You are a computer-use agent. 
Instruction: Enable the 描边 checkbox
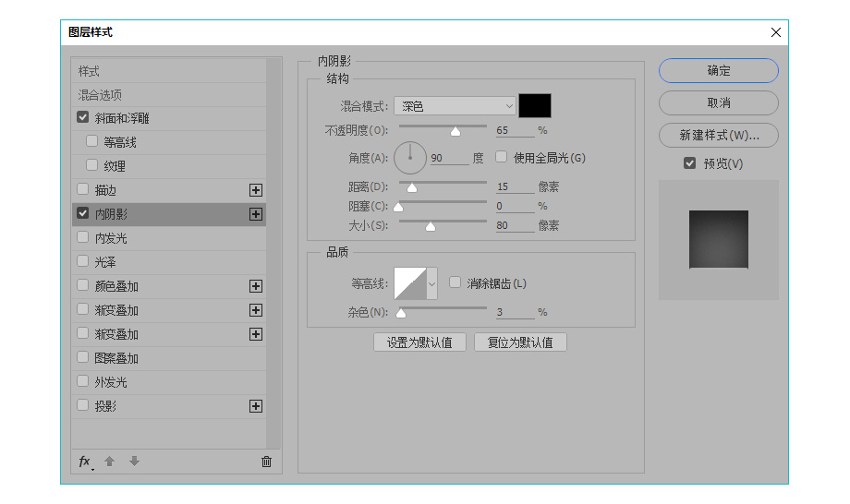click(x=83, y=189)
